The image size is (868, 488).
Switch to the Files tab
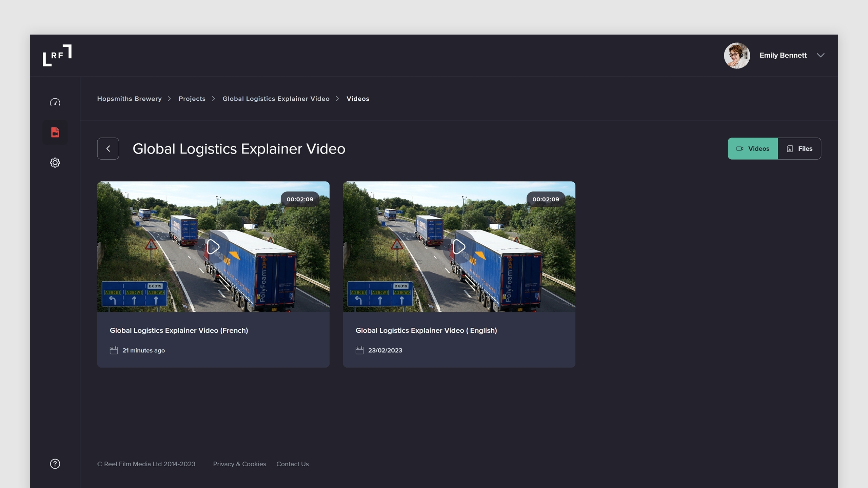[799, 148]
